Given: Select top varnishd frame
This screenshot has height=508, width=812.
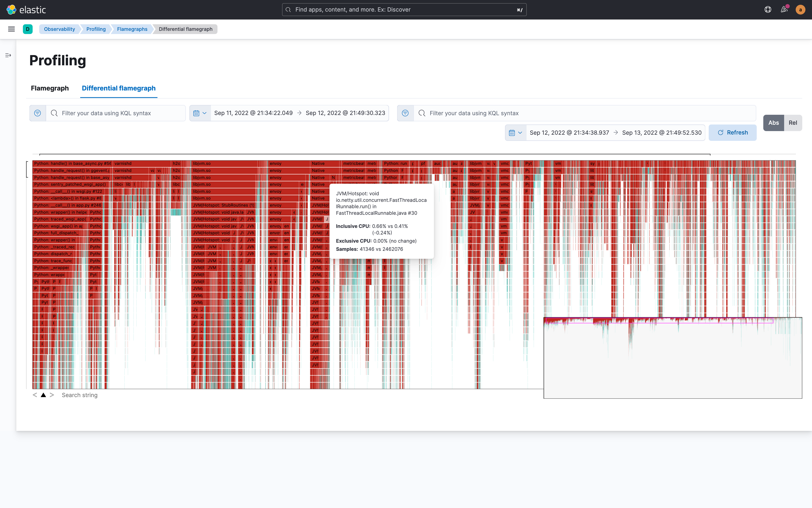Looking at the screenshot, I should click(142, 164).
